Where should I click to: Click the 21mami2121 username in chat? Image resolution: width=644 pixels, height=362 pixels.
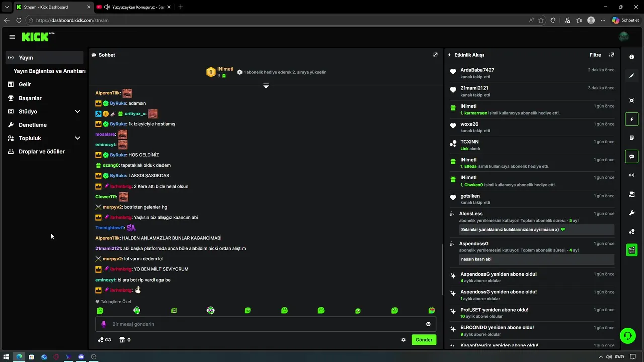point(108,248)
